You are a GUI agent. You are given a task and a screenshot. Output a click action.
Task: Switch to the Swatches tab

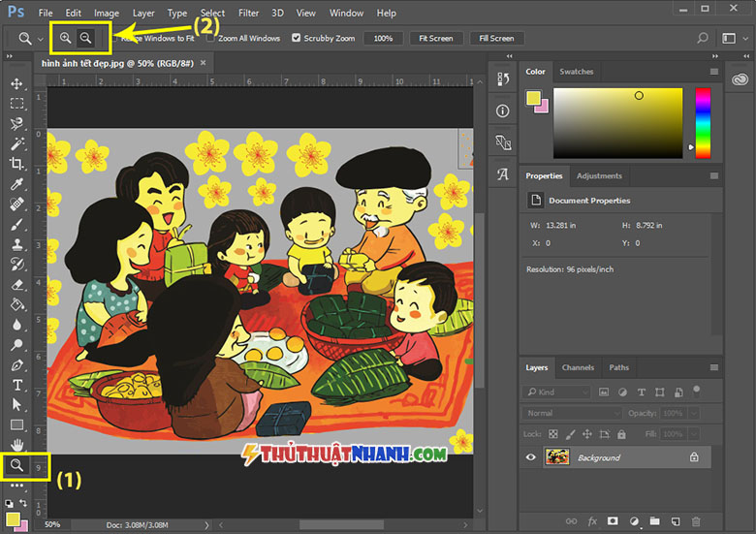click(x=576, y=72)
